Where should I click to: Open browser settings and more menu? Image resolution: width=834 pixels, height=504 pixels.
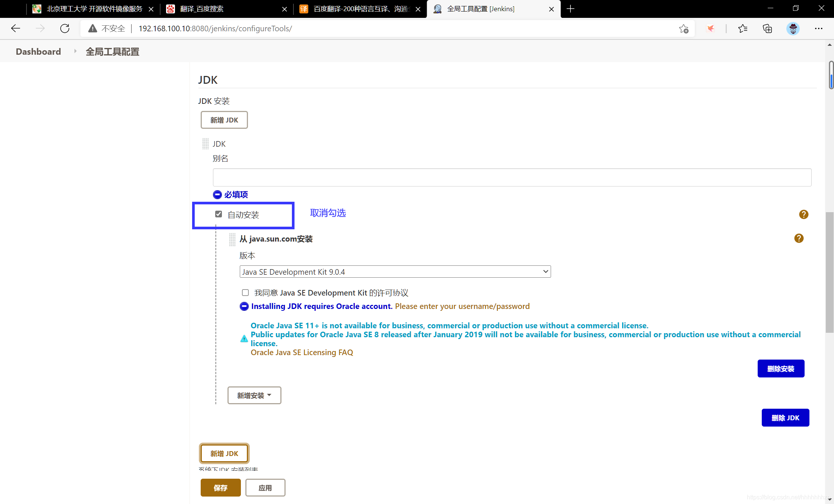pos(818,29)
